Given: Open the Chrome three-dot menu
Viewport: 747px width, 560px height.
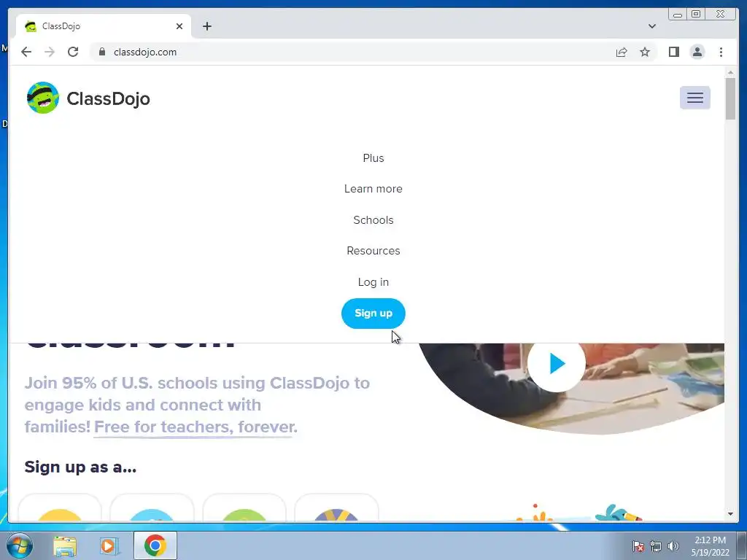Looking at the screenshot, I should point(721,52).
